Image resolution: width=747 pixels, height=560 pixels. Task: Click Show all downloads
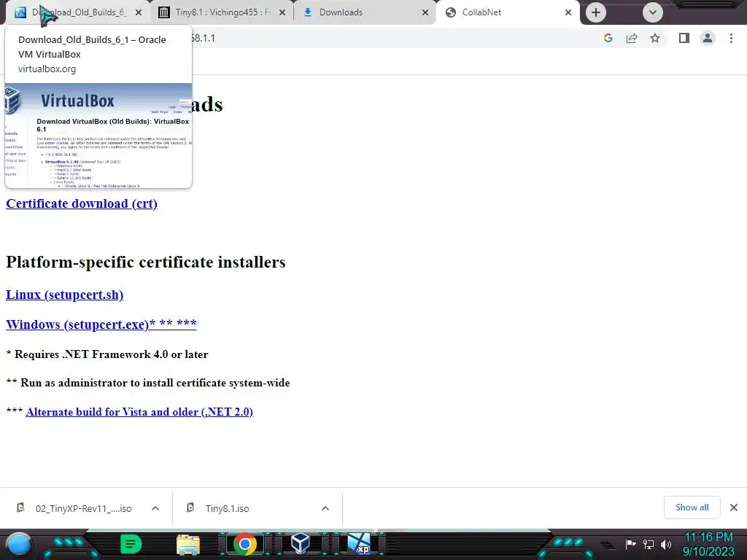(x=692, y=507)
